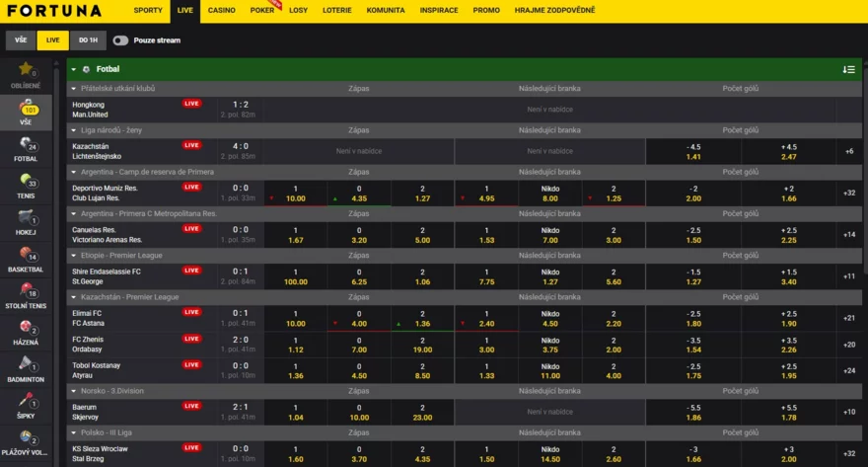
Task: Click LIVE badge for Baerum vs Skjervoy
Action: pos(191,406)
